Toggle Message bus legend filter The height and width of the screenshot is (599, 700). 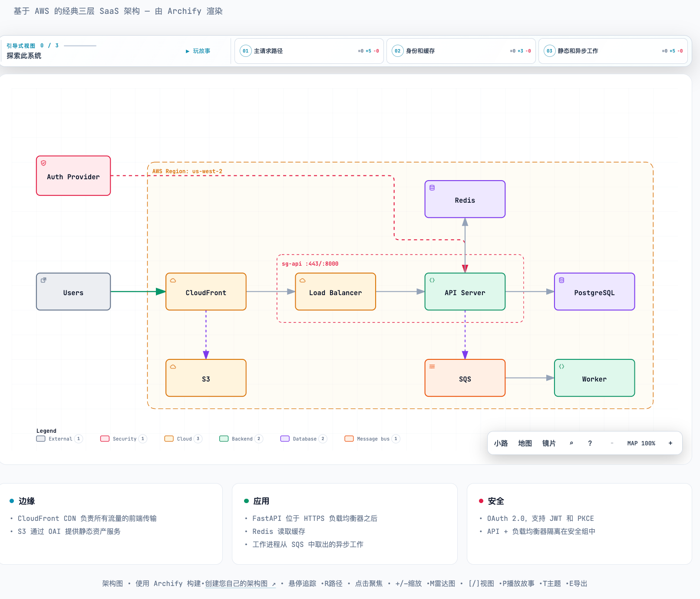(x=372, y=439)
